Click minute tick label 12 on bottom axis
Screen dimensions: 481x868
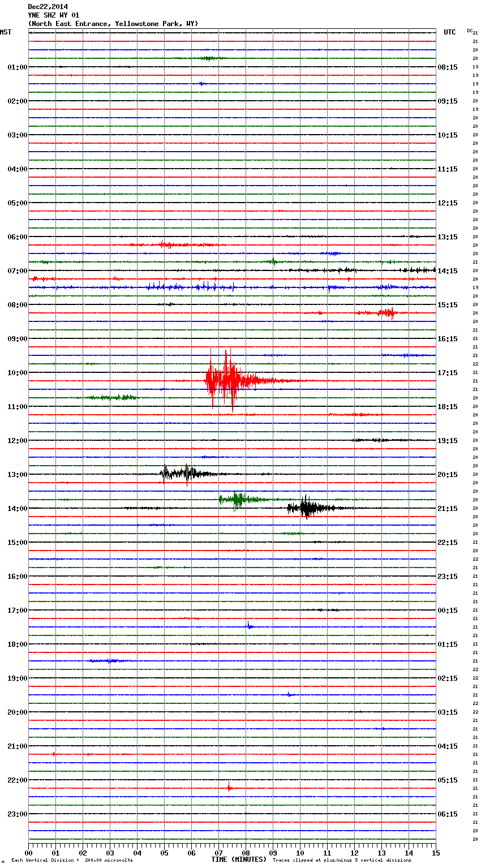coord(354,853)
